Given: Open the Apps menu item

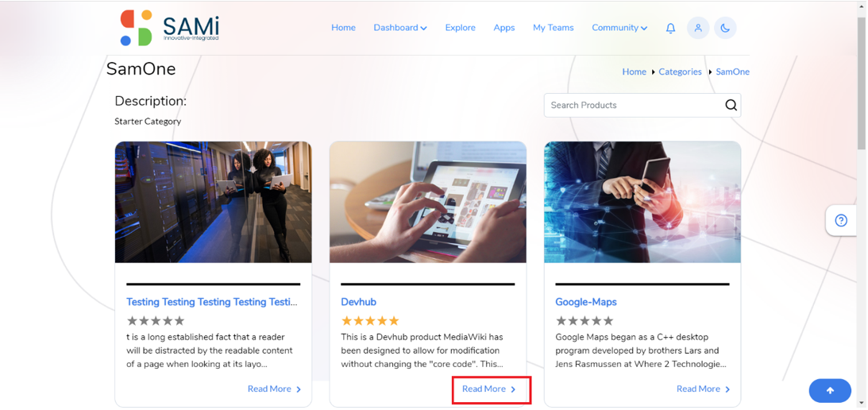Looking at the screenshot, I should (504, 28).
